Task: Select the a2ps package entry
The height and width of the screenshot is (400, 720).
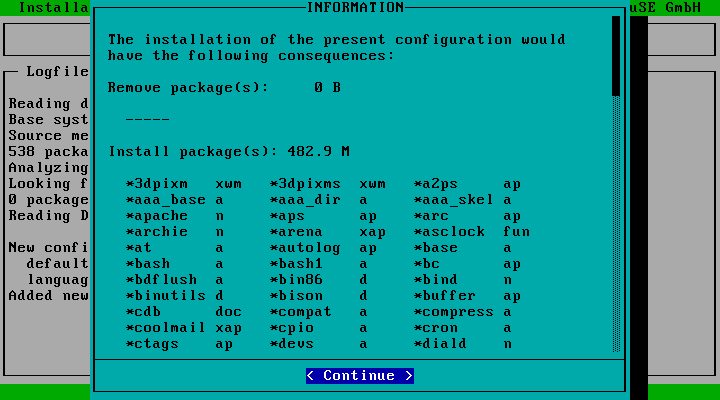Action: click(441, 184)
